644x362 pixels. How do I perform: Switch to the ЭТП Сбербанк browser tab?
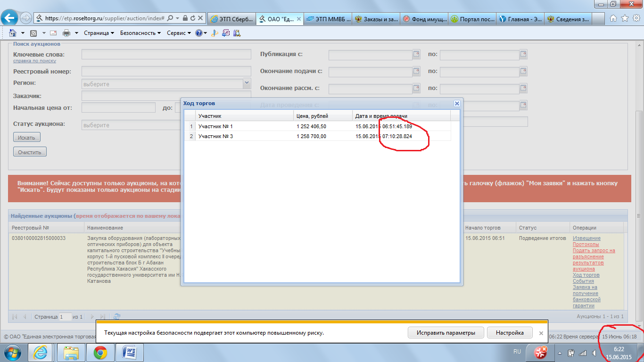point(231,19)
